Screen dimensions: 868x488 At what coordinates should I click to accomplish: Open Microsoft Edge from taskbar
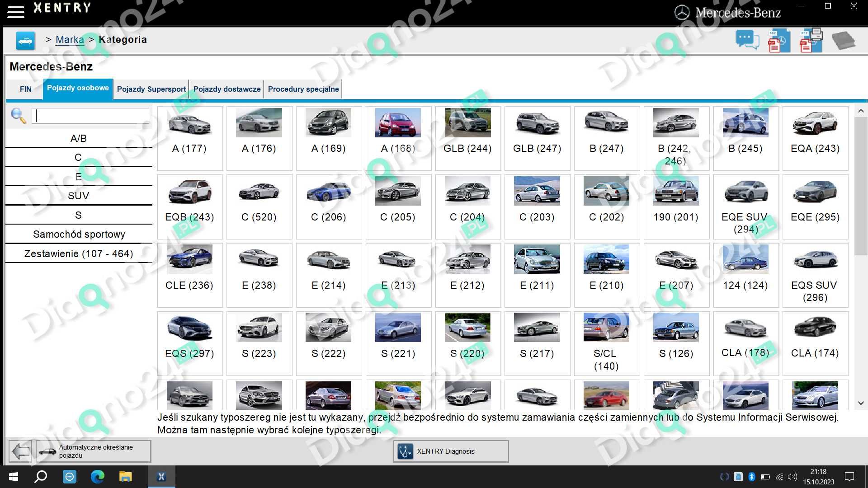[x=97, y=477]
